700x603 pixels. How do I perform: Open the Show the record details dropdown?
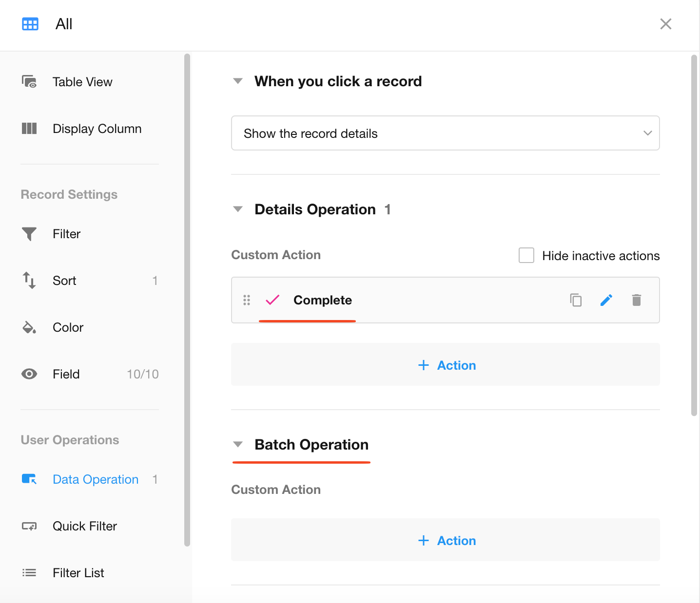445,133
